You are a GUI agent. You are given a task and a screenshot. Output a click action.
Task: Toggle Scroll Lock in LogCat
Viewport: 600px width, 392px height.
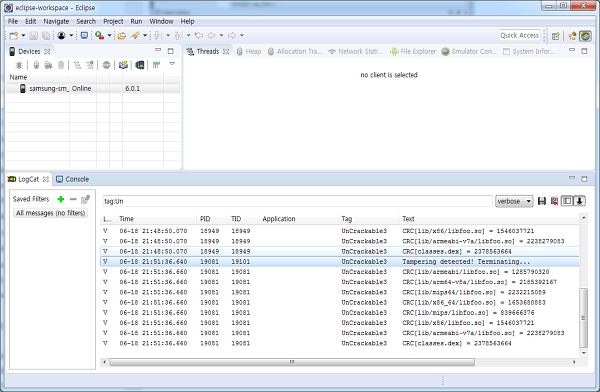[x=579, y=201]
